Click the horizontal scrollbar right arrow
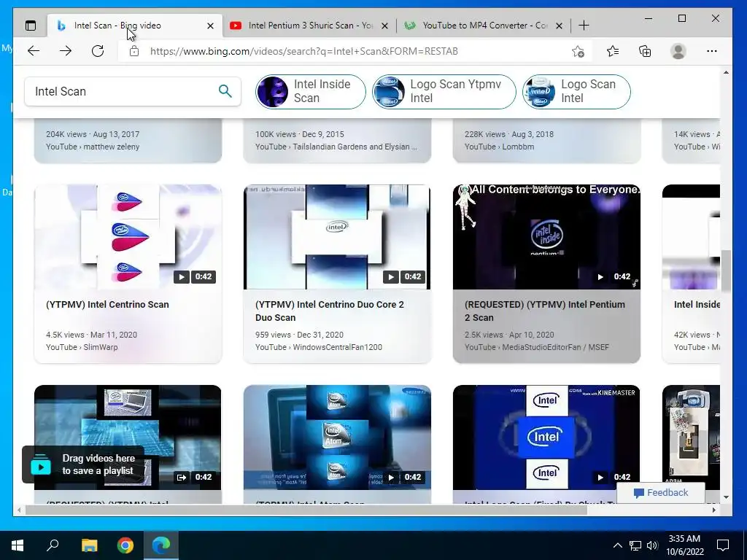 coord(713,510)
